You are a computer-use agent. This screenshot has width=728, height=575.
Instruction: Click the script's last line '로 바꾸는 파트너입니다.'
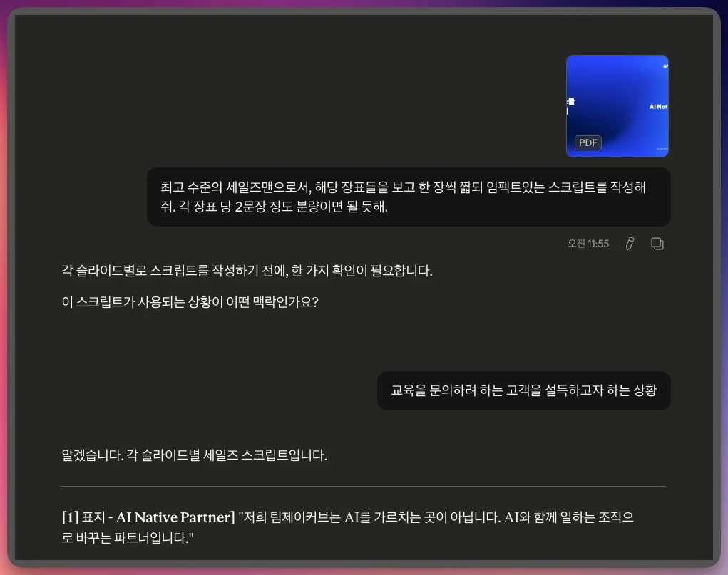[128, 539]
